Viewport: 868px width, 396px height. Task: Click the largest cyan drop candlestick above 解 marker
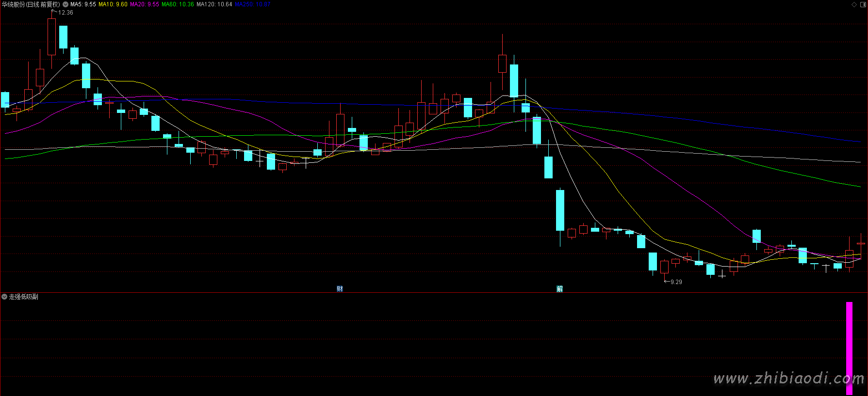[560, 210]
